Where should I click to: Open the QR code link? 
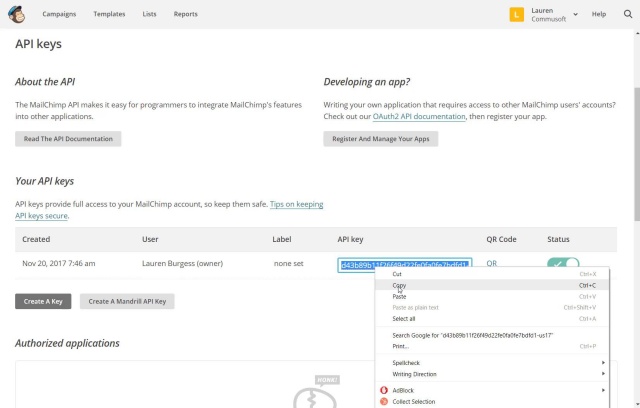pyautogui.click(x=492, y=264)
